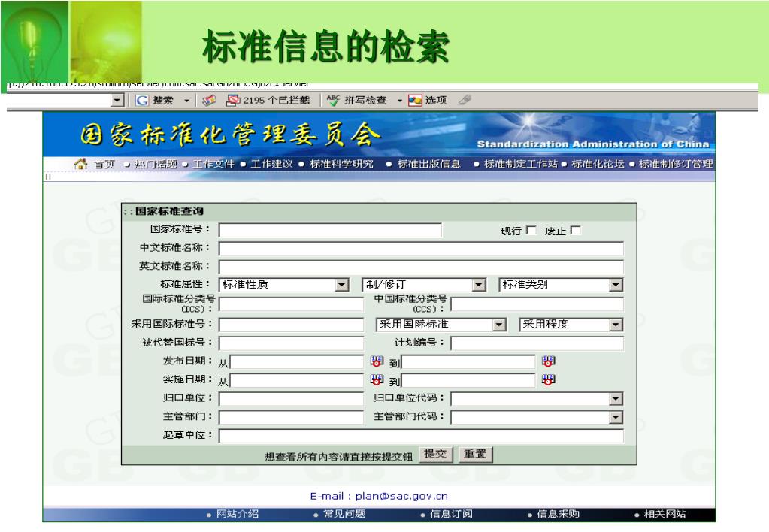Click the 拼写检查 spell check icon
Image resolution: width=769 pixels, height=532 pixels.
click(x=333, y=101)
